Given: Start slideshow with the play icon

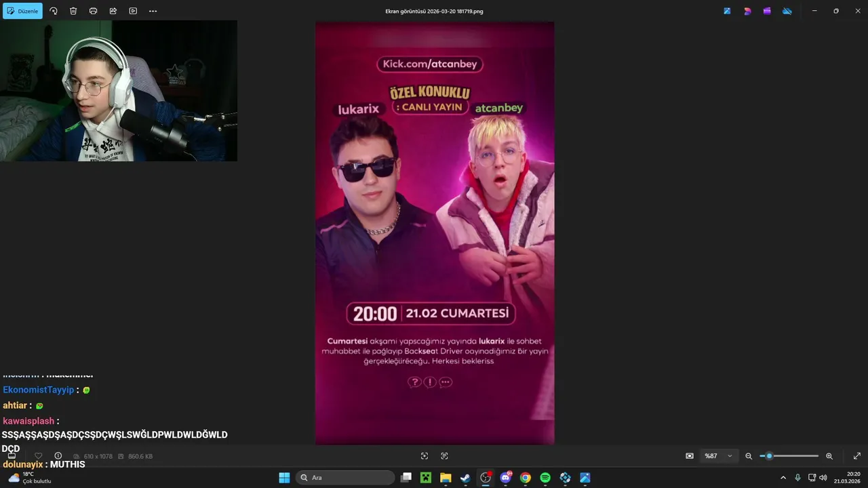Looking at the screenshot, I should [133, 11].
